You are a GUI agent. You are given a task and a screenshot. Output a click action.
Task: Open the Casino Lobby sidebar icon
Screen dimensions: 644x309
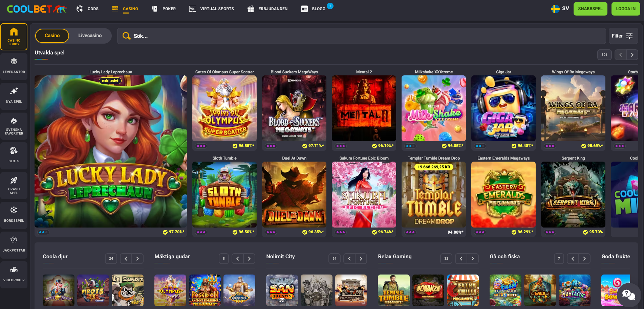point(14,37)
